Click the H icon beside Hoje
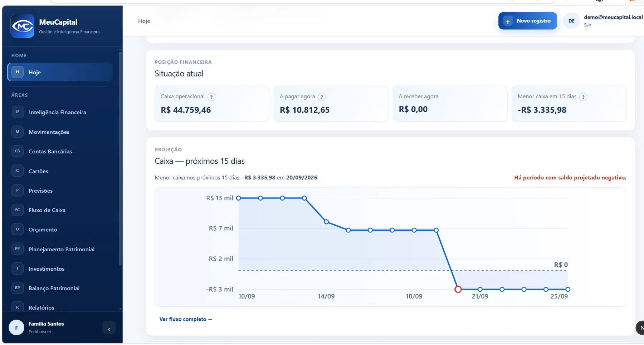The image size is (644, 345). (x=17, y=72)
